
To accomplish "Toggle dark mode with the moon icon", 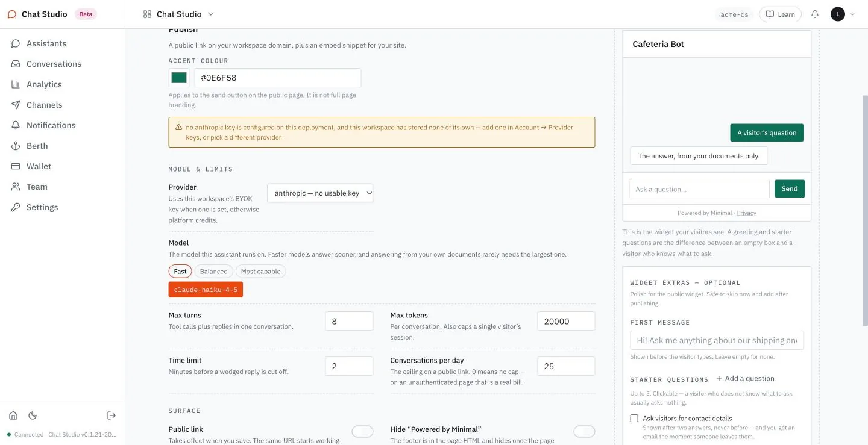I will 33,415.
